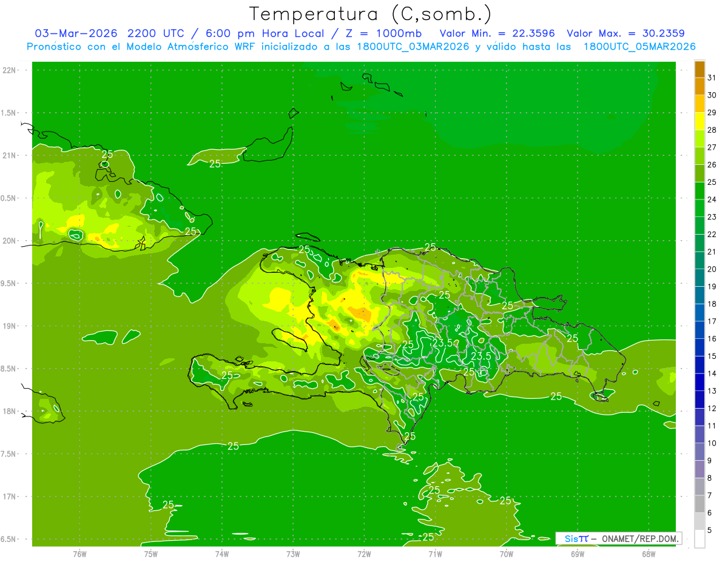Click the '21N' latitude axis label

click(10, 156)
